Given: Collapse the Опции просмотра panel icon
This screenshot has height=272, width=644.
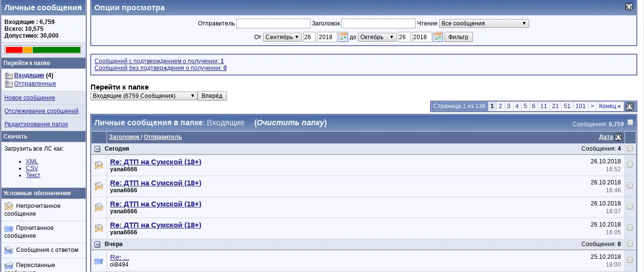Looking at the screenshot, I should 629,7.
